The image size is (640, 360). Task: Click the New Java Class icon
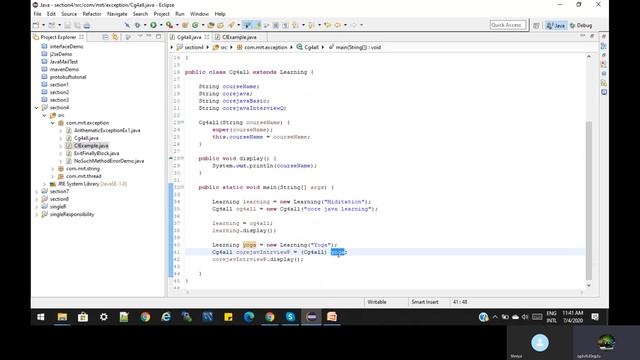(x=195, y=25)
